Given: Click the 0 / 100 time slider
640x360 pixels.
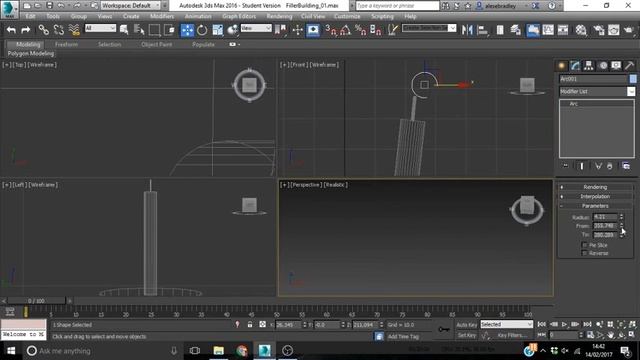Looking at the screenshot, I should (x=36, y=301).
